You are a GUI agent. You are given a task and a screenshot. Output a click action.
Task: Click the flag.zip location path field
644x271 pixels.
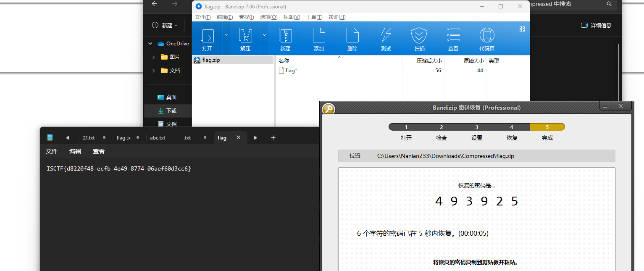477,156
